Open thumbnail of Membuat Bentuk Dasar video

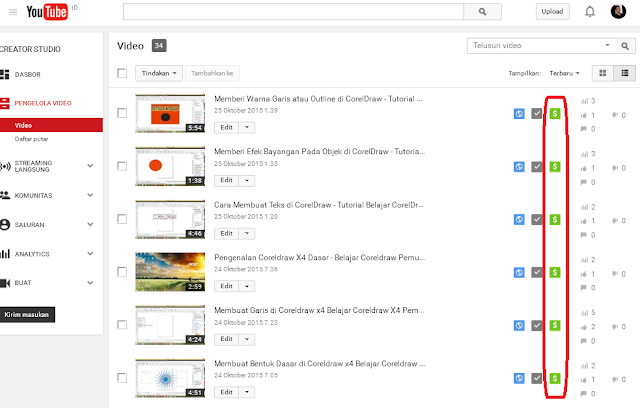point(170,378)
